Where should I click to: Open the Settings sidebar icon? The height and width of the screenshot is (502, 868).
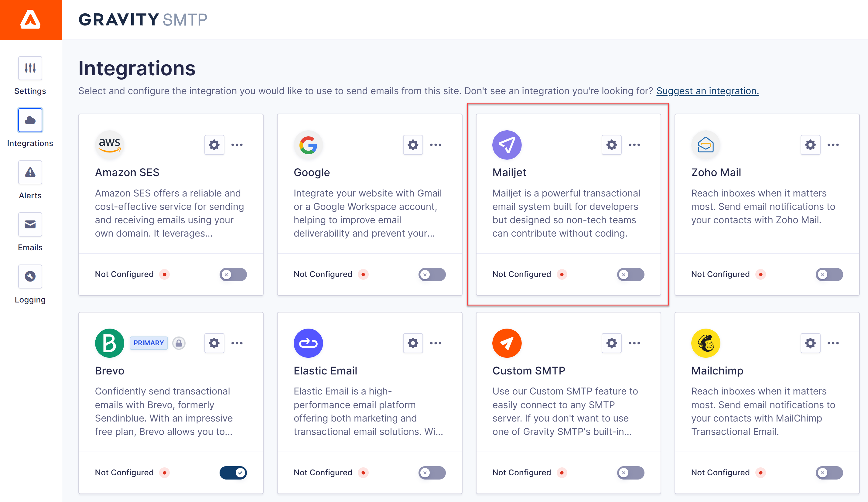tap(30, 68)
